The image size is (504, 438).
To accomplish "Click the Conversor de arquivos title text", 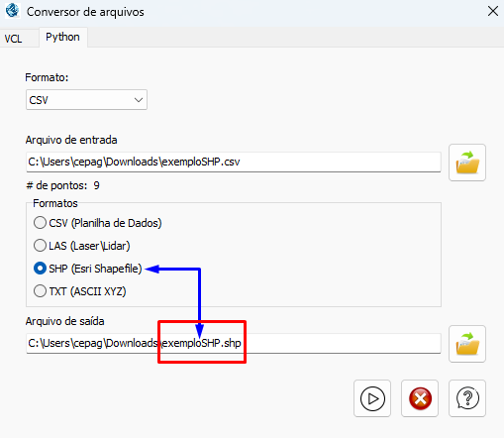I will coord(85,12).
